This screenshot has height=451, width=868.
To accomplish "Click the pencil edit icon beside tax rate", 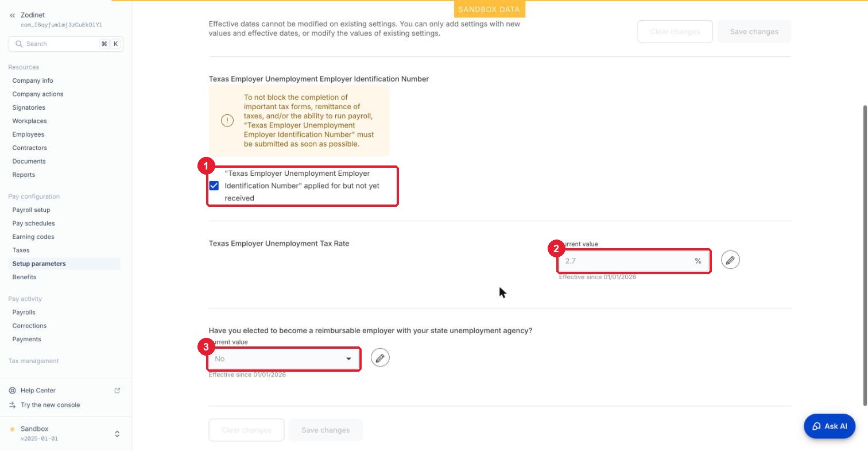I will (x=730, y=260).
